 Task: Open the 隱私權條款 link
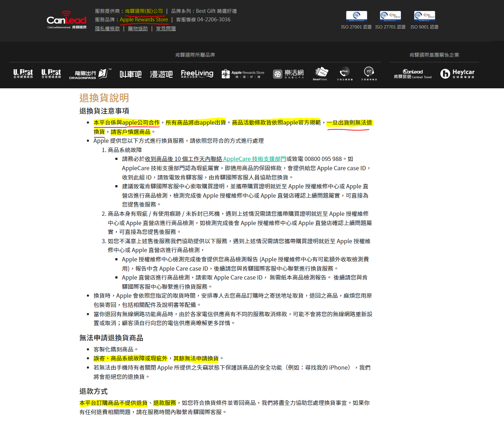click(107, 28)
